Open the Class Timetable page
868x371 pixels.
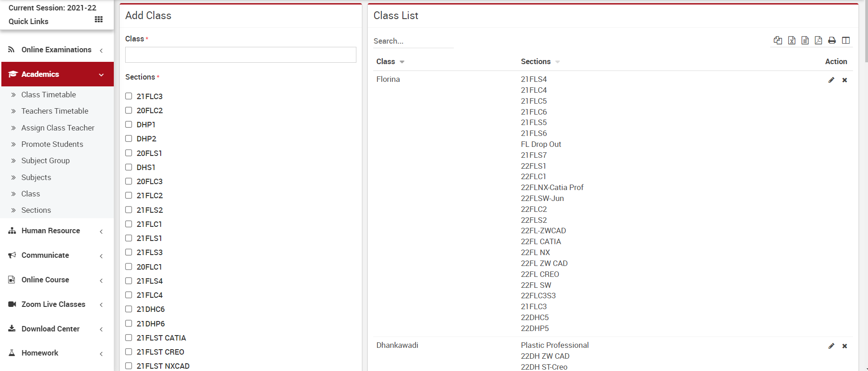(49, 95)
